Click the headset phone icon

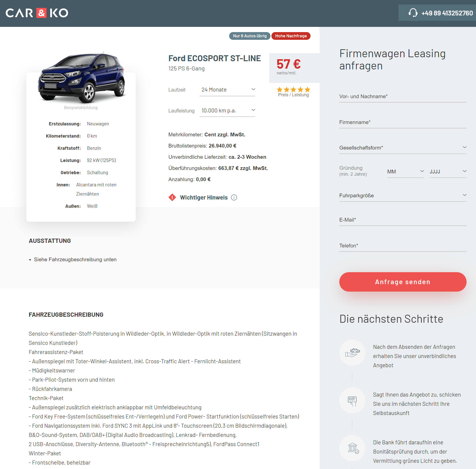413,13
